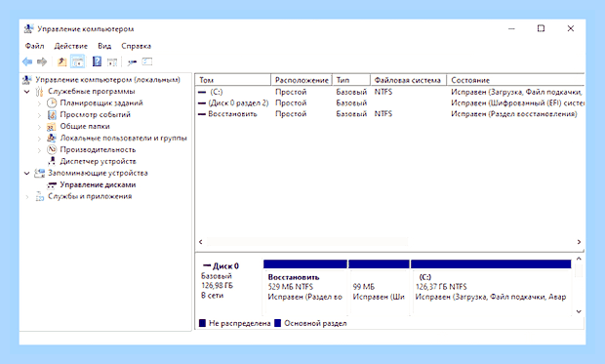Expand the Планировщик заданий node
605x364 pixels.
[39, 103]
